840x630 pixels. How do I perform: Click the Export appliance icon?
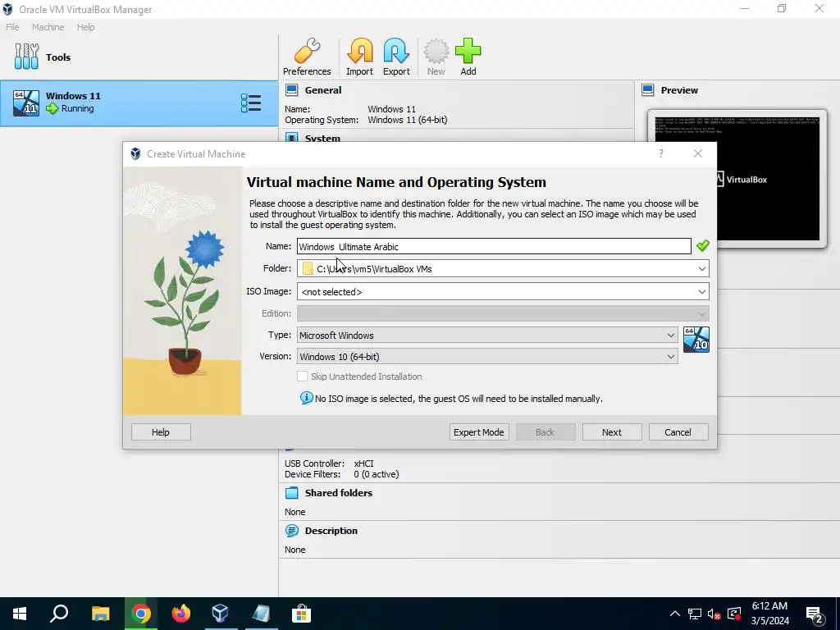(x=396, y=57)
